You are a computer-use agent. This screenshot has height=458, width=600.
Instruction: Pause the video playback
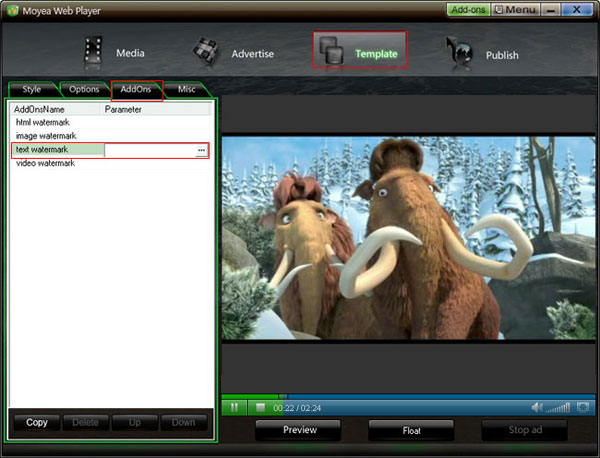pos(234,407)
